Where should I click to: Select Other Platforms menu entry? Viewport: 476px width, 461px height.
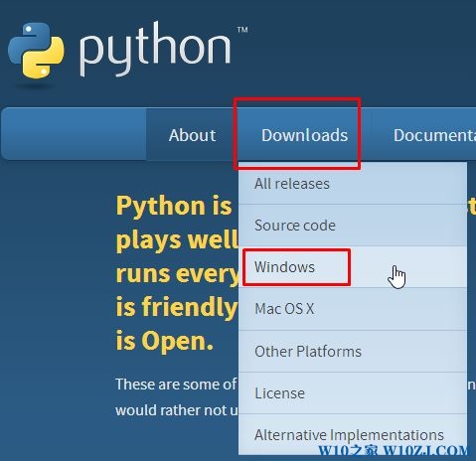[x=353, y=351]
